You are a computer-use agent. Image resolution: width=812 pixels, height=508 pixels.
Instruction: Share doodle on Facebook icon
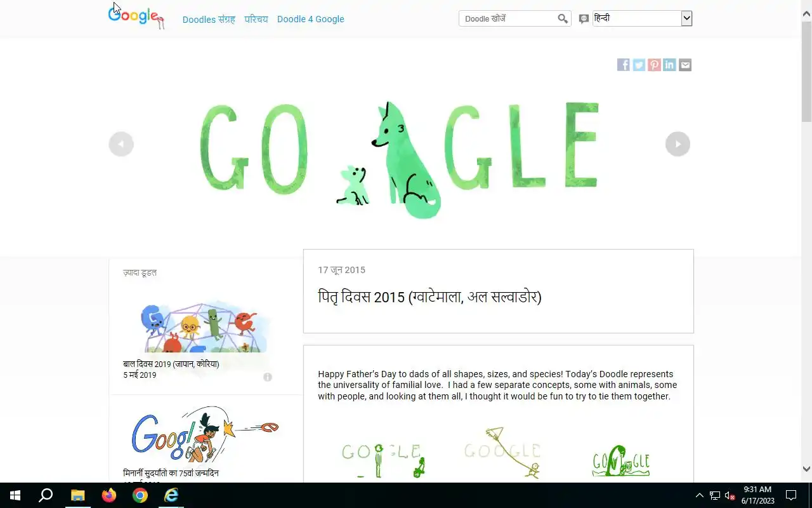point(624,65)
